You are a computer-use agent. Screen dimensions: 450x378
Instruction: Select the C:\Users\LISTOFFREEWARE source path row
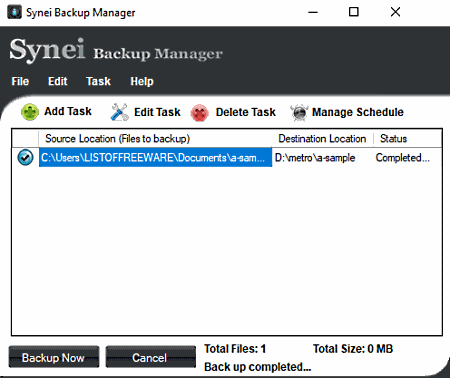click(155, 157)
